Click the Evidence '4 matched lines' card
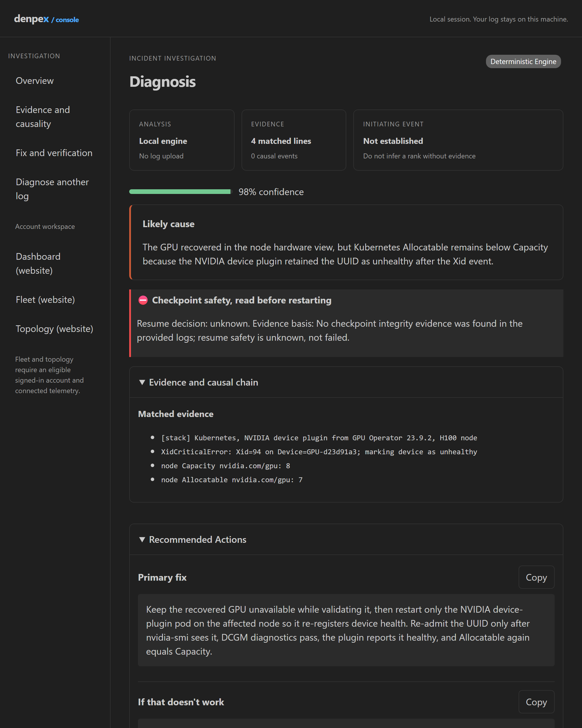The width and height of the screenshot is (582, 728). click(x=294, y=140)
